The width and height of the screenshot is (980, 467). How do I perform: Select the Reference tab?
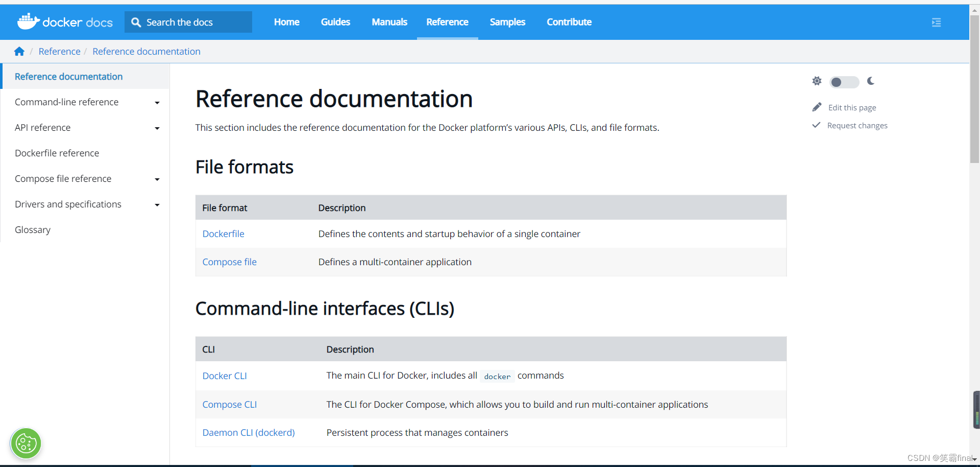447,22
